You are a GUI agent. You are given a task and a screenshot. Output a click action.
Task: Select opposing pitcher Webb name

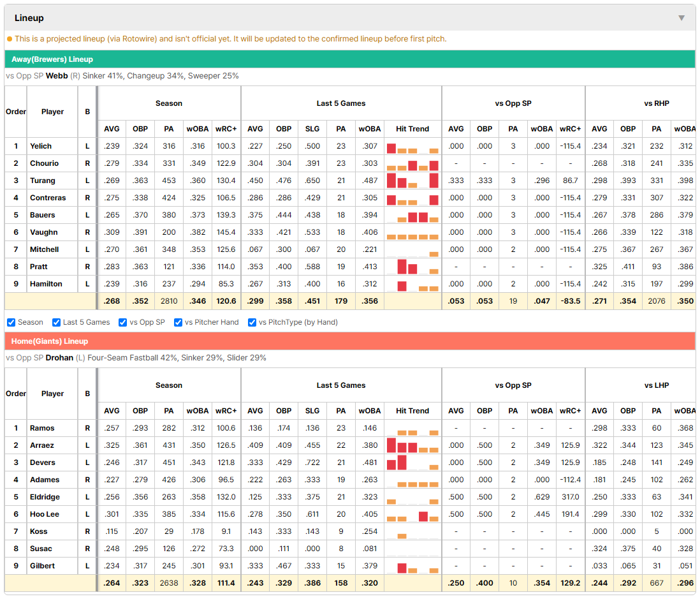coord(57,76)
